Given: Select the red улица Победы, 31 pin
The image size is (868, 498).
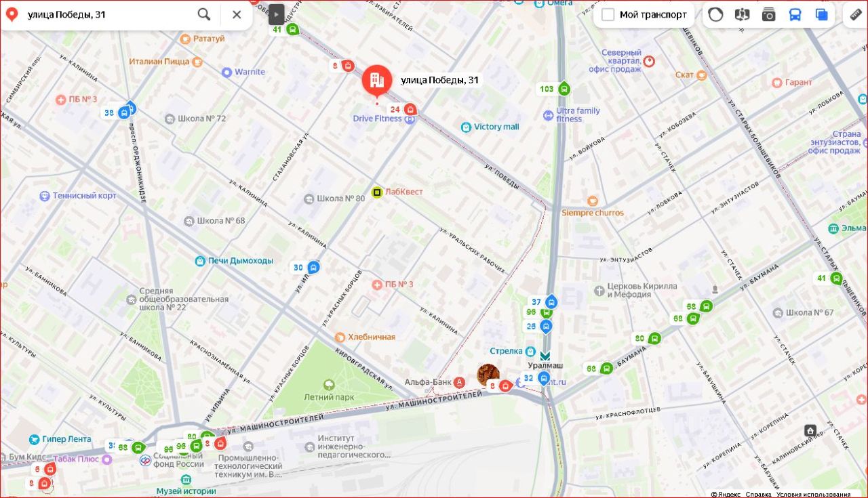Looking at the screenshot, I should pyautogui.click(x=376, y=81).
